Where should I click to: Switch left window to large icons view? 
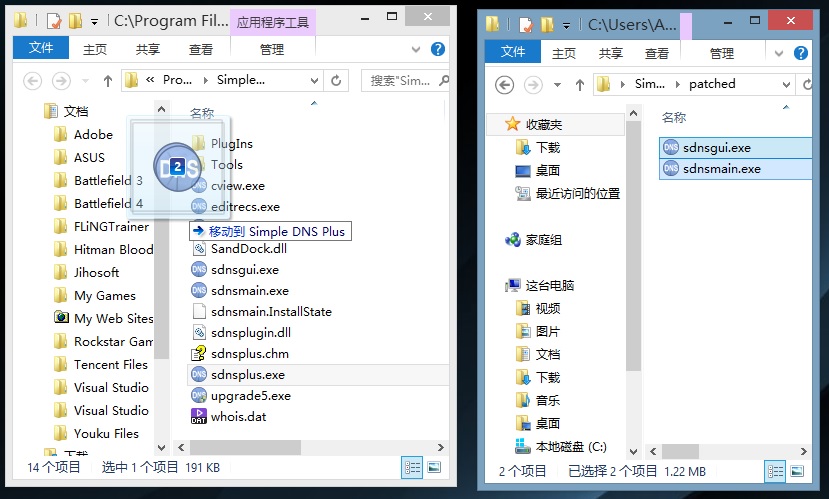click(434, 467)
